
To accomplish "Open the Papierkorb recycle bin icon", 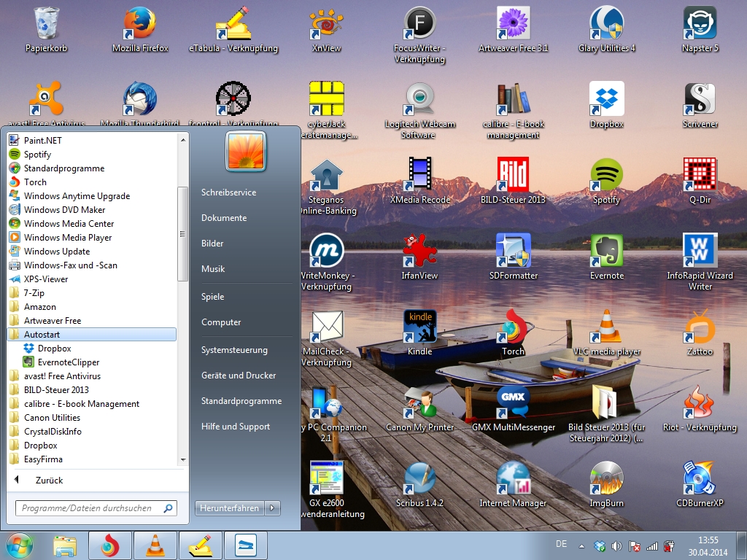I will 46,29.
